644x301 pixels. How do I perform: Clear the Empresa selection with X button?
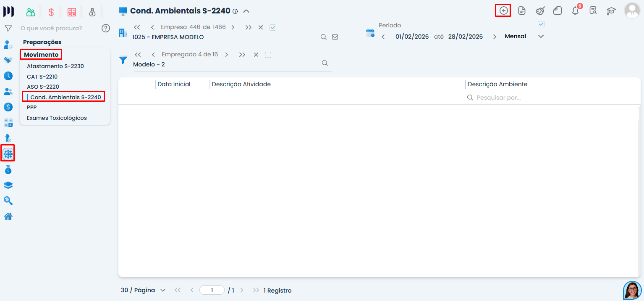click(261, 27)
